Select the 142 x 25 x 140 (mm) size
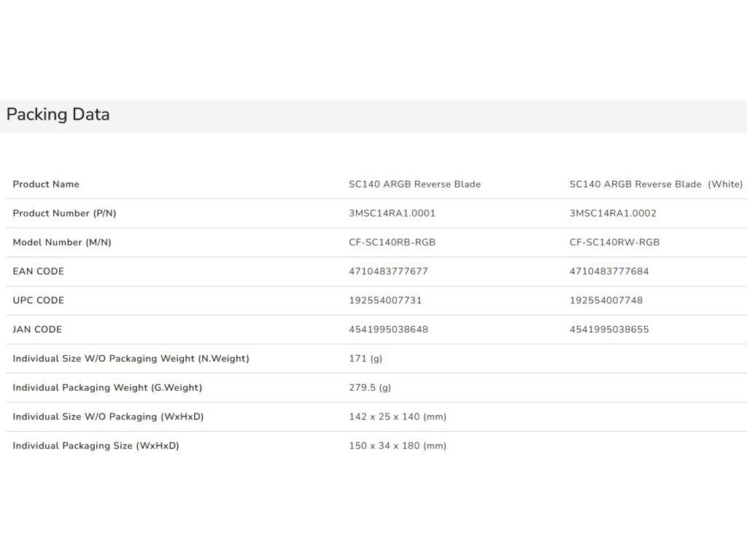 398,417
